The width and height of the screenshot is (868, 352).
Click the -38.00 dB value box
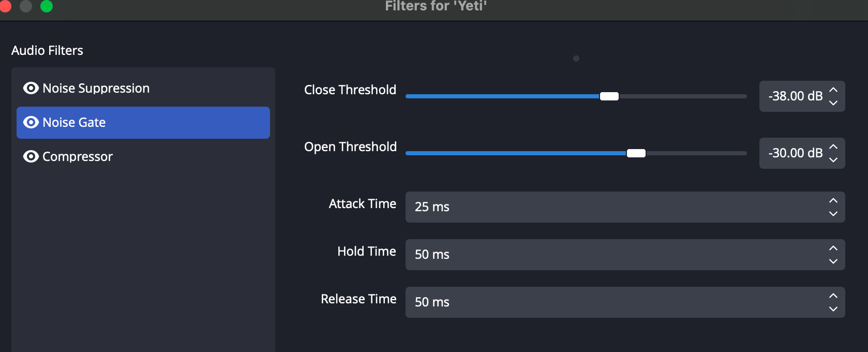click(x=794, y=96)
